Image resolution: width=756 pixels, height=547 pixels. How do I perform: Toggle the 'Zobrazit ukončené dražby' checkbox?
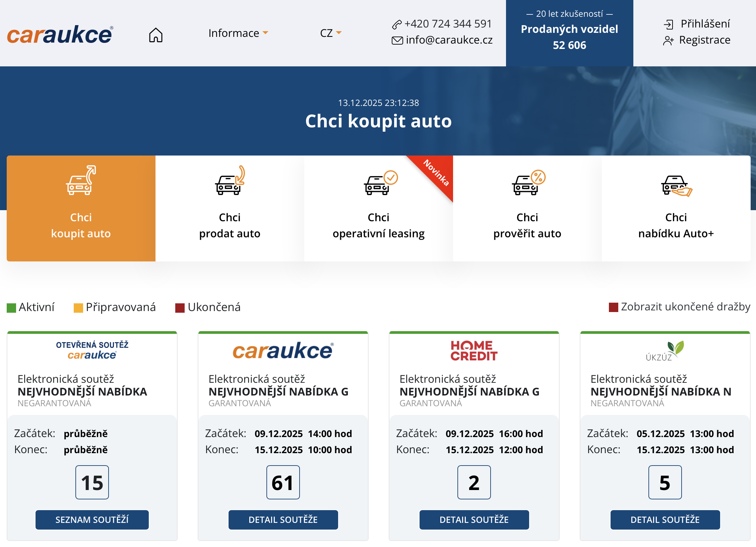[x=614, y=307]
